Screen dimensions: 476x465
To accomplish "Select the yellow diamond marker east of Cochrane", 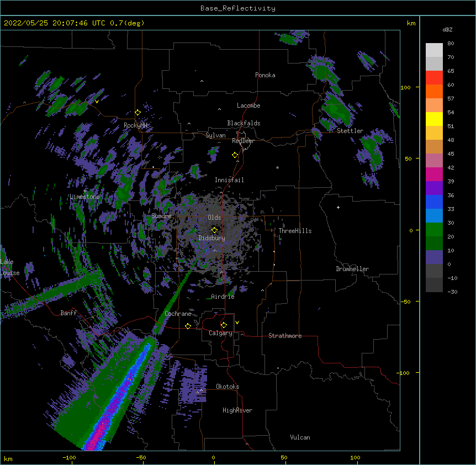I will 188,326.
